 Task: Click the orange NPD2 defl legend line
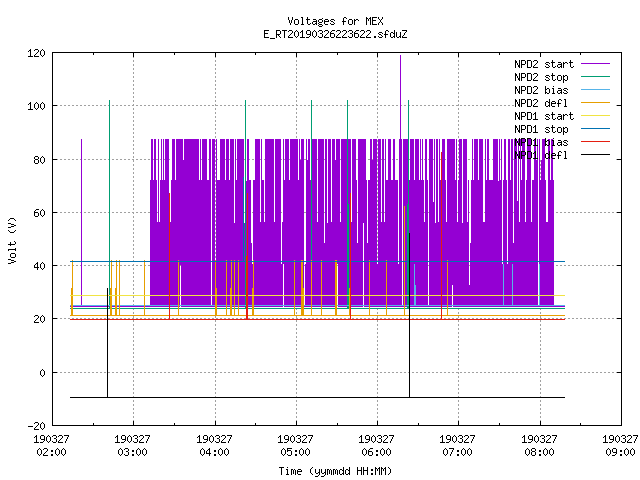click(595, 102)
